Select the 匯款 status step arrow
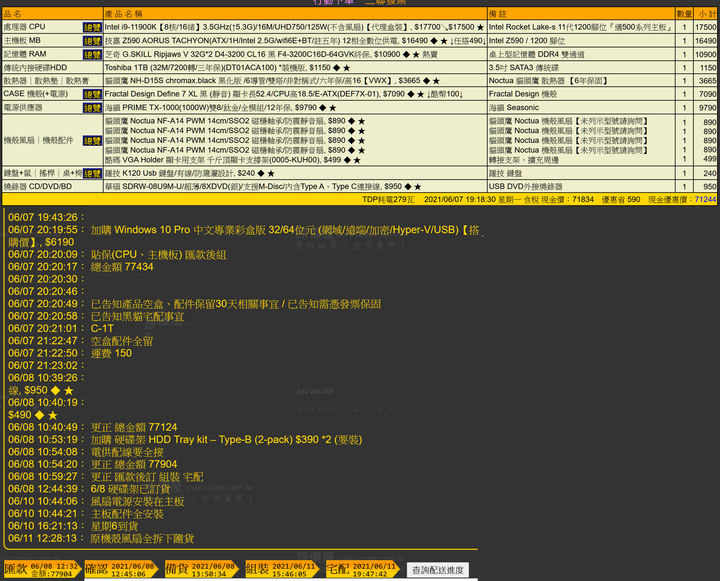Screen dimensions: 720x581 (x=42, y=570)
